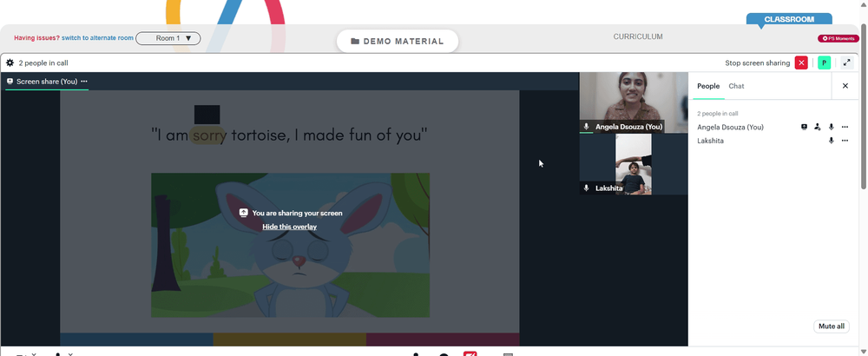Open the Screen share tile's three-dot menu
Screen dimensions: 868x356
click(x=84, y=82)
